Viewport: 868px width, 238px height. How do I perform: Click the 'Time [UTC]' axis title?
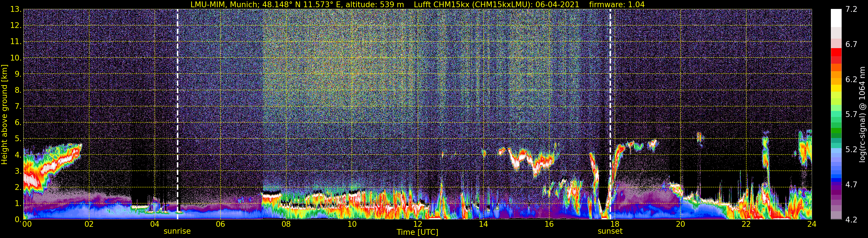[x=417, y=232]
